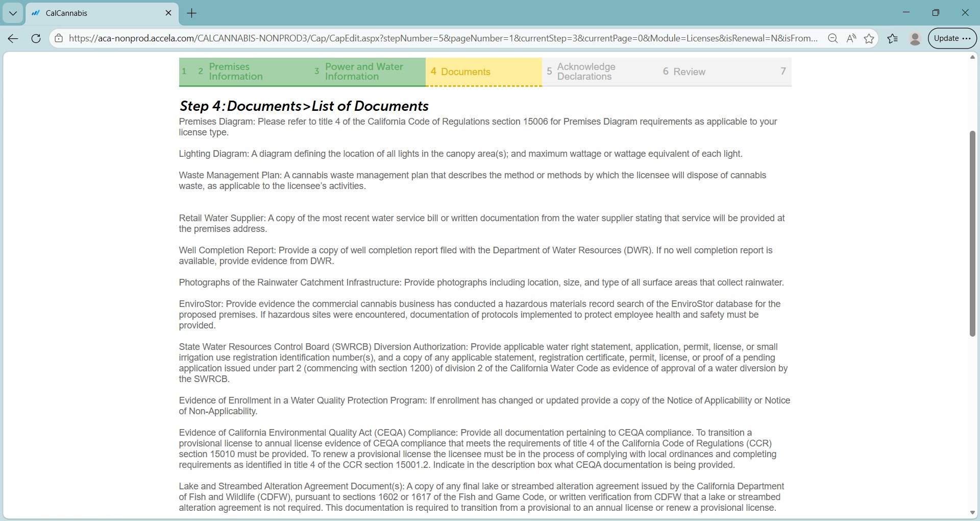Screen dimensions: 980x521
Task: Minimize the browser window
Action: (906, 13)
